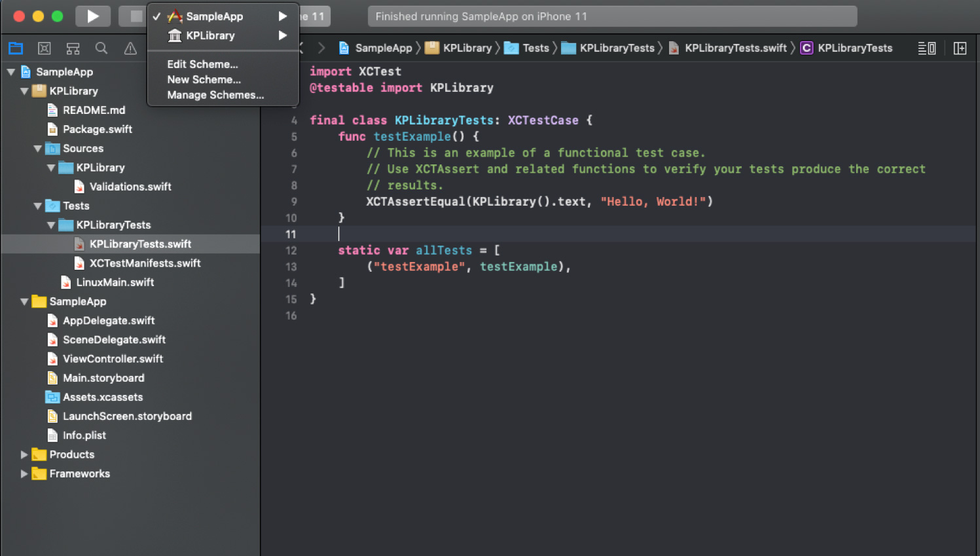Choose Edit Scheme… from menu

coord(202,64)
